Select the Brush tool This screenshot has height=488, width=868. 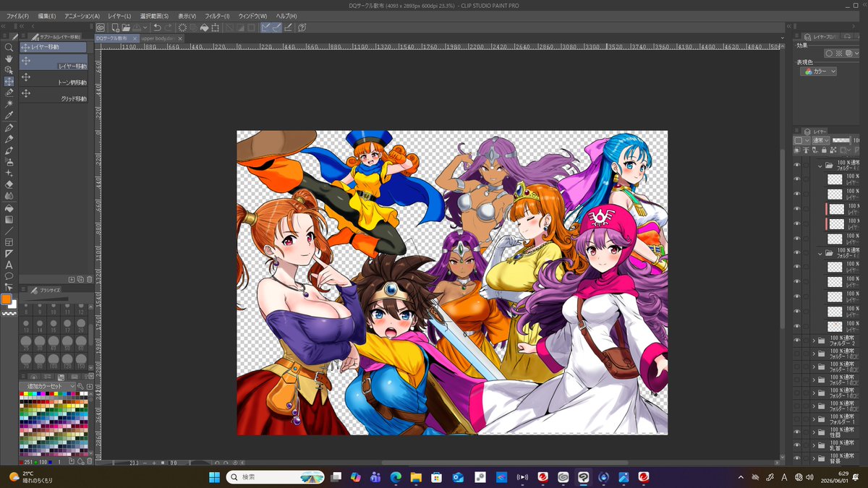[9, 150]
